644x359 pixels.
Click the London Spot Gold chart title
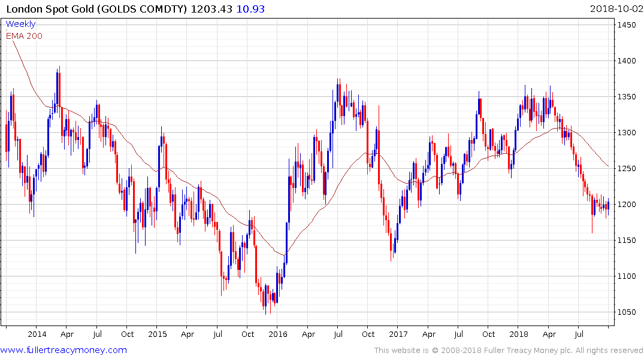pos(96,9)
